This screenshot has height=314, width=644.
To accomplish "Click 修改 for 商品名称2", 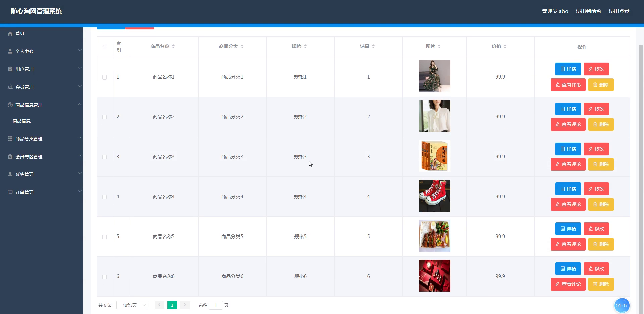I will point(596,109).
